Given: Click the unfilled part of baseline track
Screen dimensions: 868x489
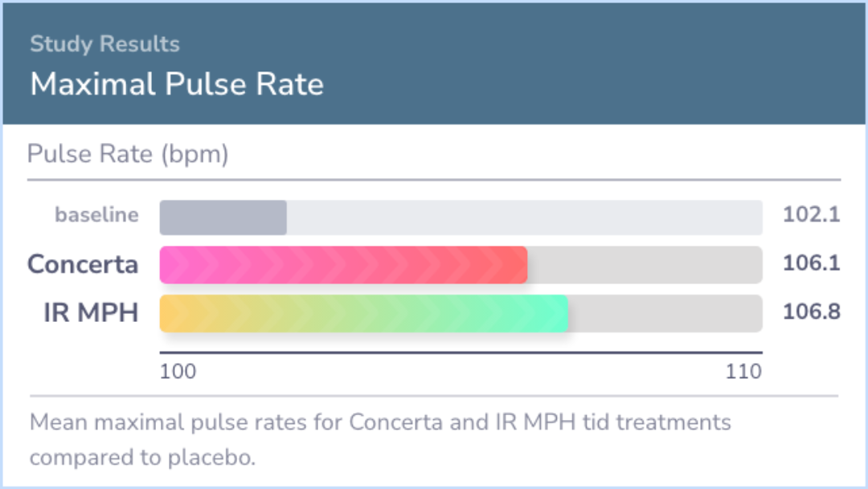Looking at the screenshot, I should pyautogui.click(x=524, y=218).
